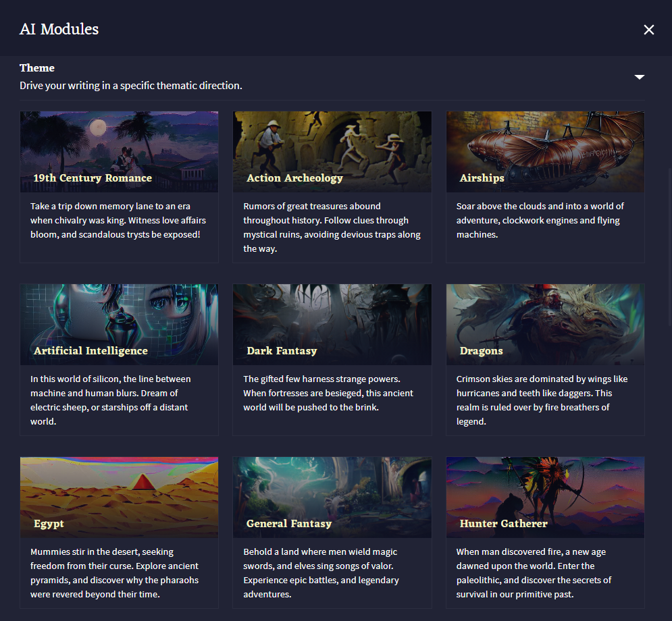Collapse the Theme section arrow
The height and width of the screenshot is (621, 672).
click(639, 77)
